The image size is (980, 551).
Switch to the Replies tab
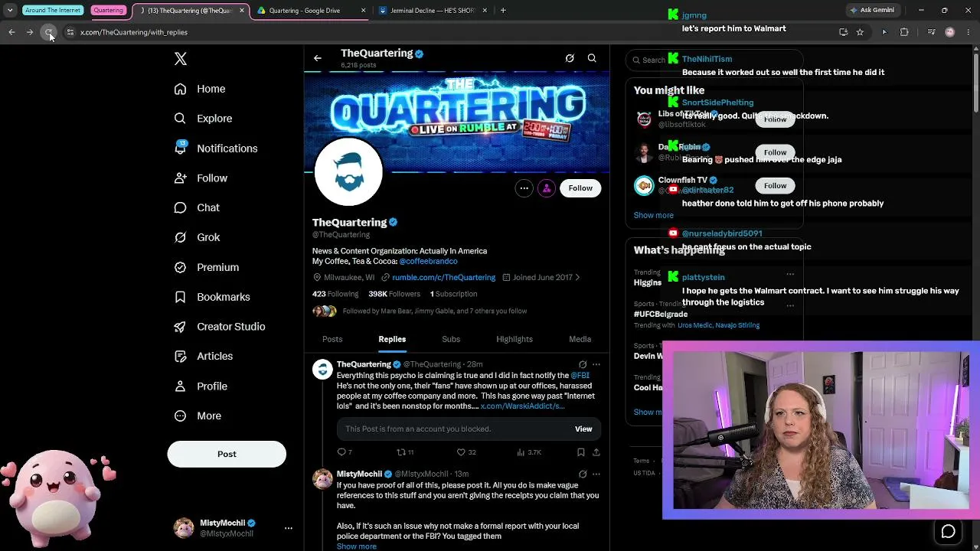click(392, 339)
